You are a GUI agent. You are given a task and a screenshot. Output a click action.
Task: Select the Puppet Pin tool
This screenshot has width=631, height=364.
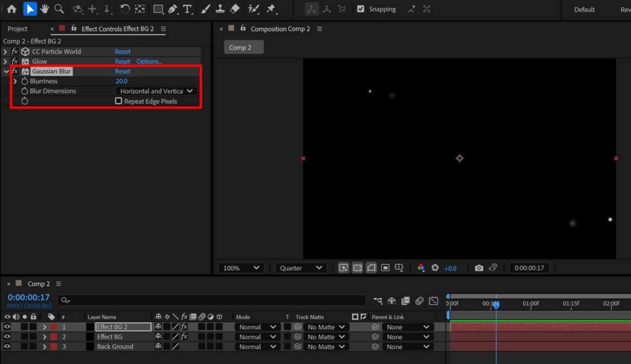coord(271,9)
